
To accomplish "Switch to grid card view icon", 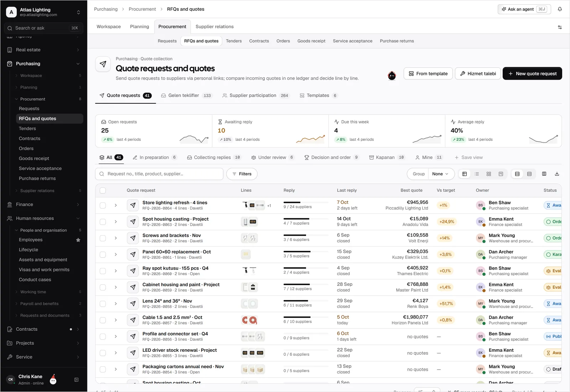I will click(489, 174).
